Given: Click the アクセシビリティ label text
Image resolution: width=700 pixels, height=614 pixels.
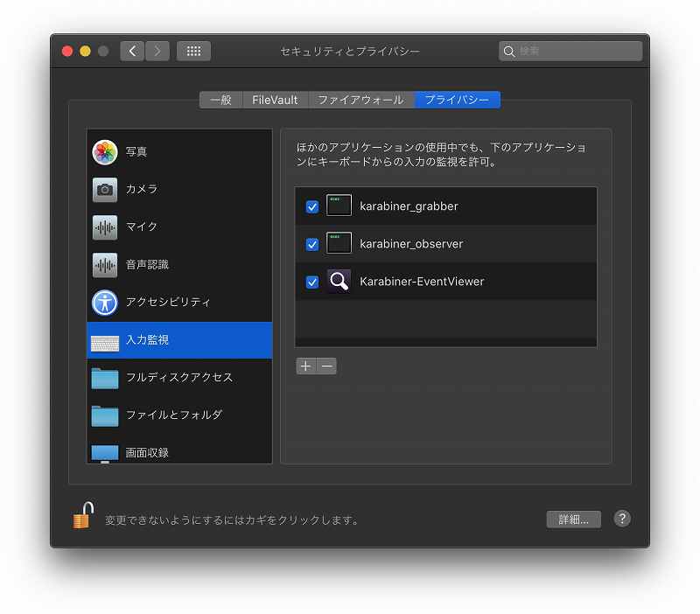Looking at the screenshot, I should click(168, 302).
